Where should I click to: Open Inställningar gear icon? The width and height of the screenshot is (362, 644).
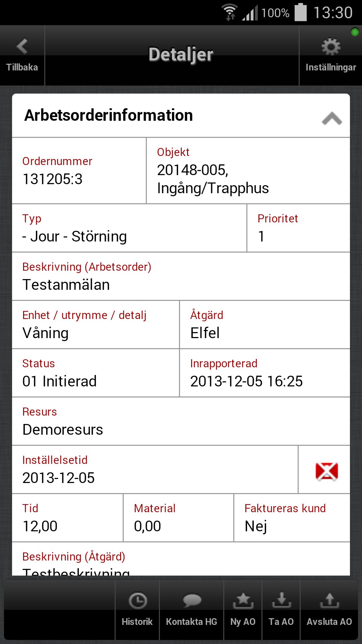point(330,47)
